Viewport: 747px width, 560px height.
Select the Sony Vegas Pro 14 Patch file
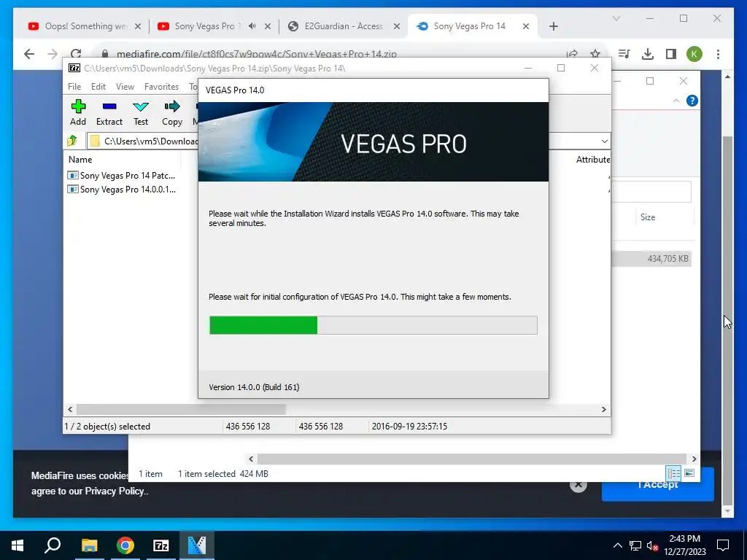(122, 176)
